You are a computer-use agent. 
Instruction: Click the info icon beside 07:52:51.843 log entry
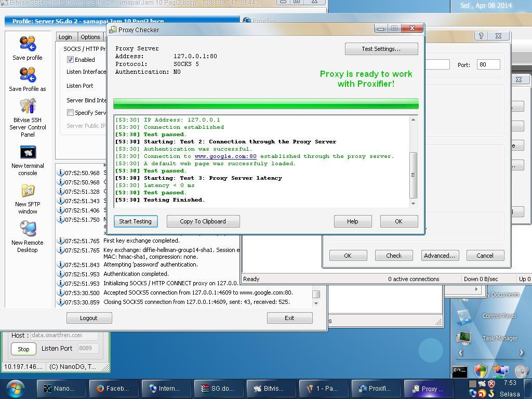pyautogui.click(x=61, y=264)
